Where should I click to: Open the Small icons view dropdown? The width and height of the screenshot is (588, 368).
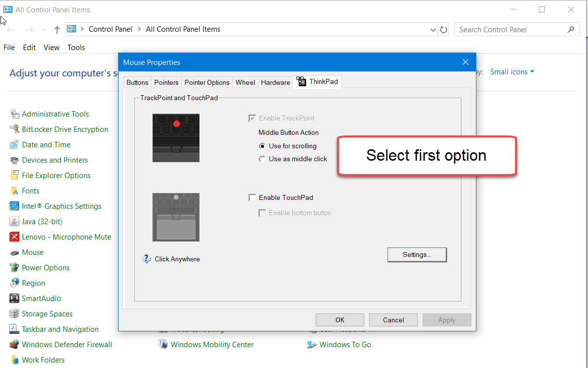[512, 72]
